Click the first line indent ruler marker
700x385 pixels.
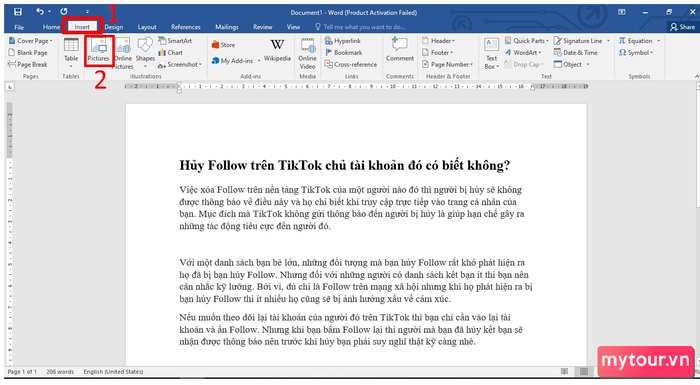click(x=179, y=84)
